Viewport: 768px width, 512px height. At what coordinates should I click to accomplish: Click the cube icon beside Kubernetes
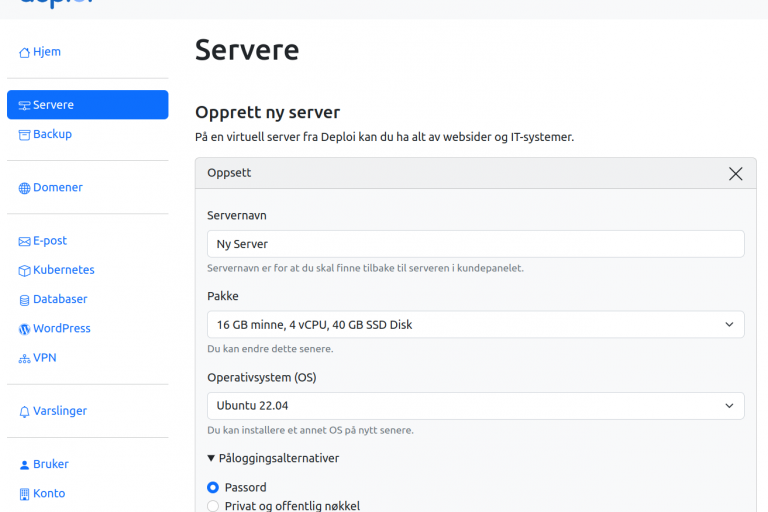coord(25,270)
